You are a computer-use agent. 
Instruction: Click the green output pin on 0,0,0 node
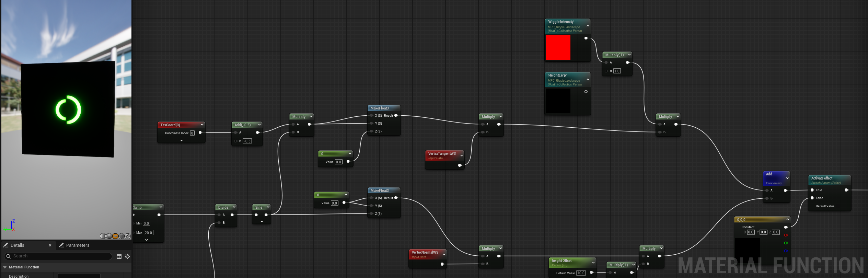(786, 243)
